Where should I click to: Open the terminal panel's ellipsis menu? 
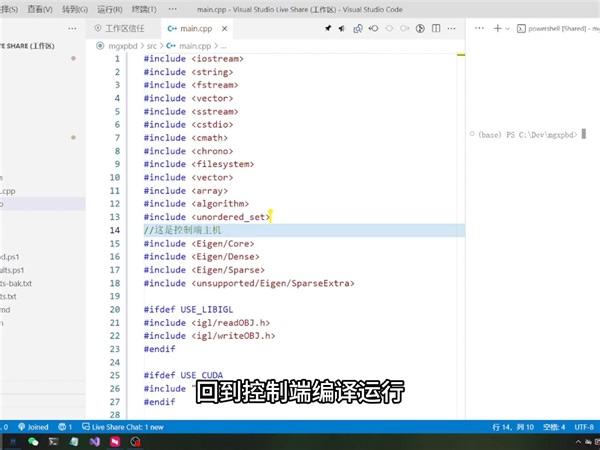(x=479, y=28)
